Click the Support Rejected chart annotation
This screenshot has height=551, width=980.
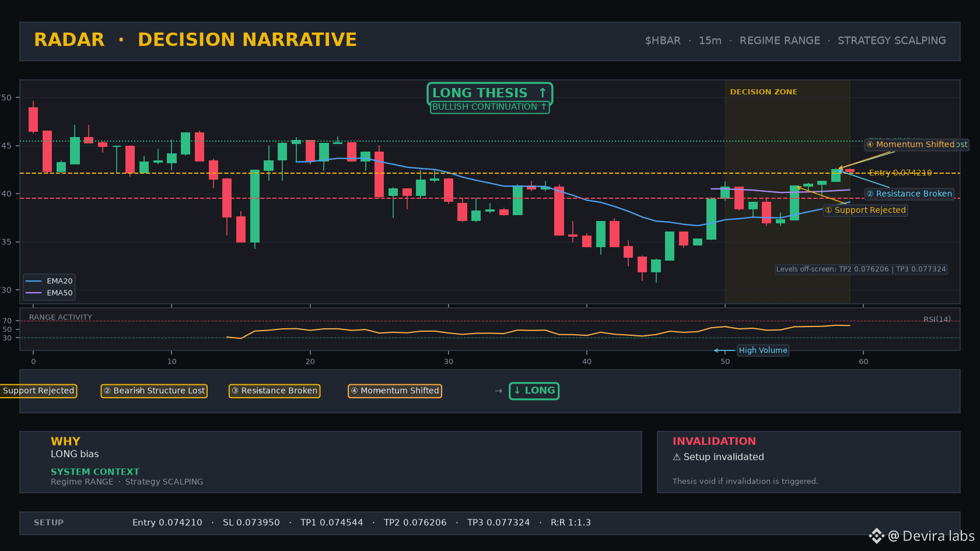click(x=866, y=210)
